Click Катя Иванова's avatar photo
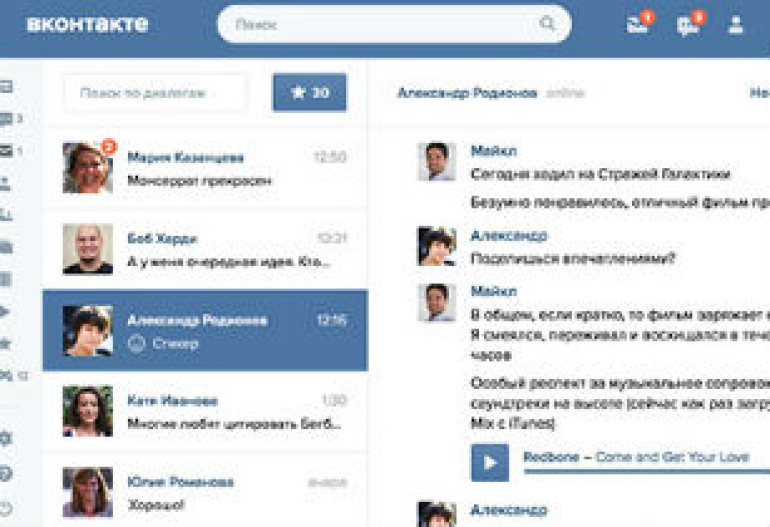Image resolution: width=770 pixels, height=527 pixels. click(x=88, y=411)
